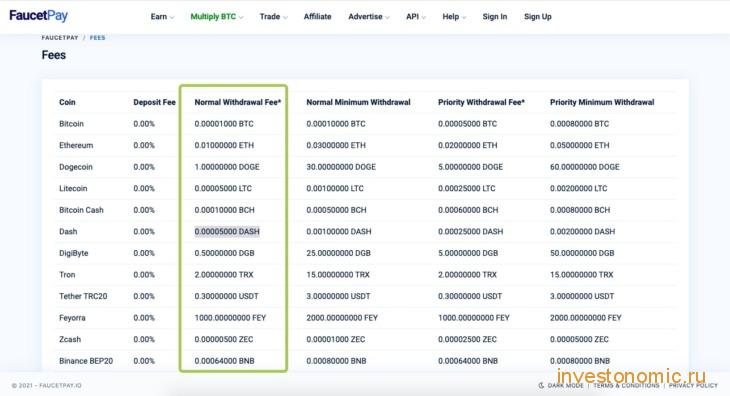Viewport: 730px width, 396px height.
Task: Click the 0.50000000 DGB withdrawal fee
Action: click(224, 253)
